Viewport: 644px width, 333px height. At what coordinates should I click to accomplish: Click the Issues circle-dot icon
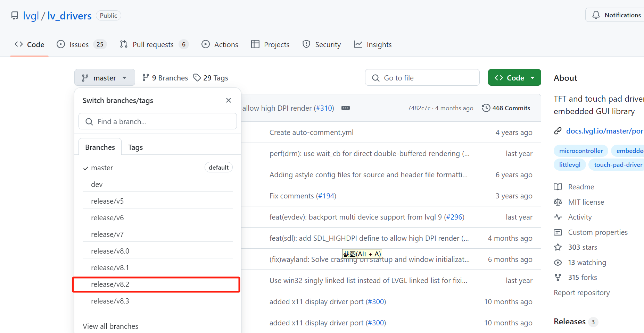point(61,44)
